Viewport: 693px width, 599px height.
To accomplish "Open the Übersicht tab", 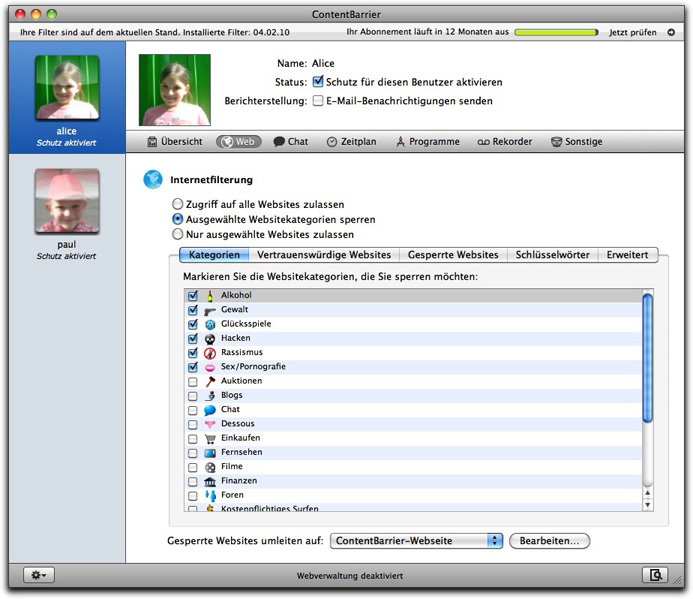I will (175, 141).
